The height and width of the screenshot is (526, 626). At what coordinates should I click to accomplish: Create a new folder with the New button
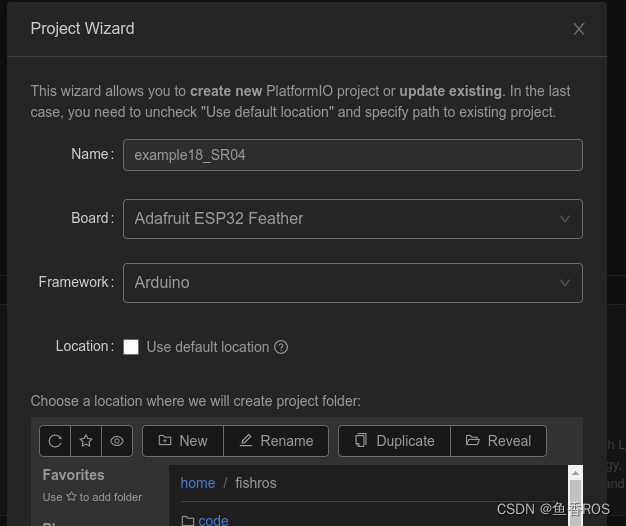pyautogui.click(x=183, y=441)
